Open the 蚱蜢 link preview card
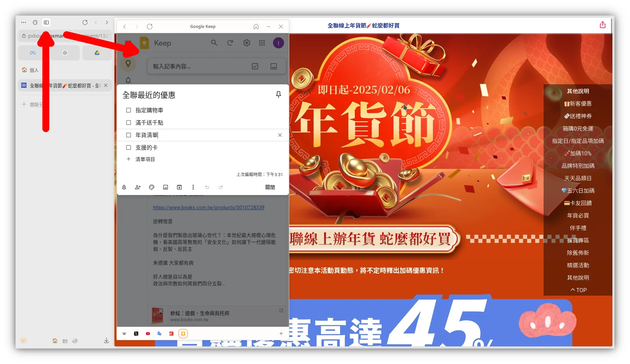Screen dimensions: 630x364 pyautogui.click(x=217, y=316)
